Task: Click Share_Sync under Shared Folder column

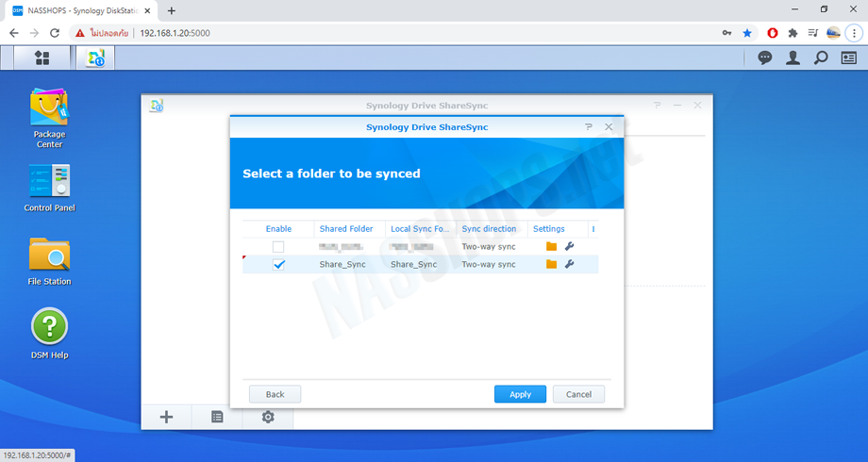Action: click(342, 265)
